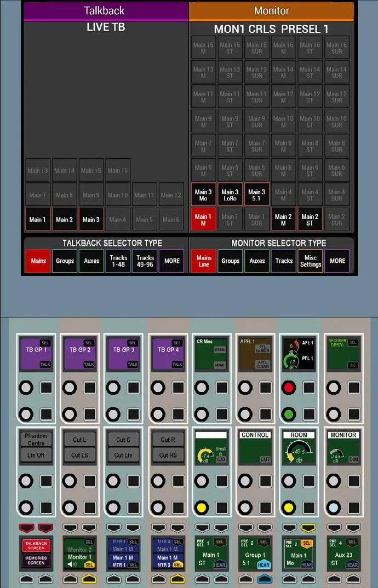Click the yellow key above PRE SEL 3
378x588 pixels.
pyautogui.click(x=308, y=528)
